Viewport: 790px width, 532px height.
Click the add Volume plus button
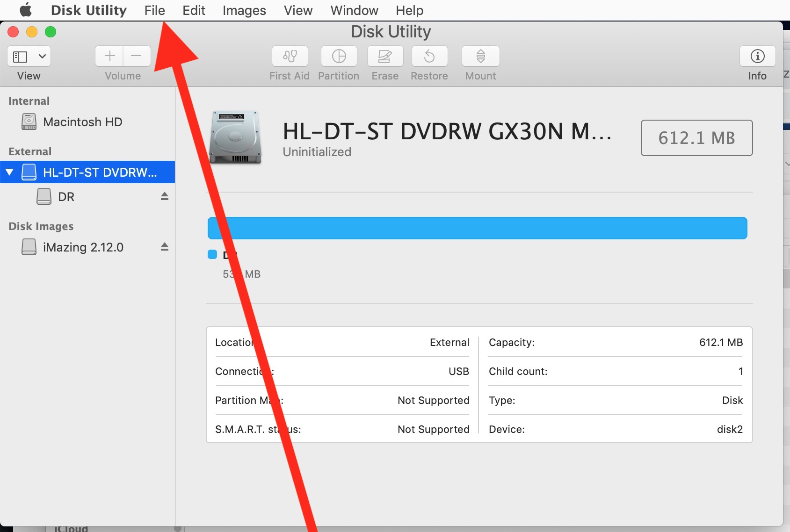pos(109,56)
